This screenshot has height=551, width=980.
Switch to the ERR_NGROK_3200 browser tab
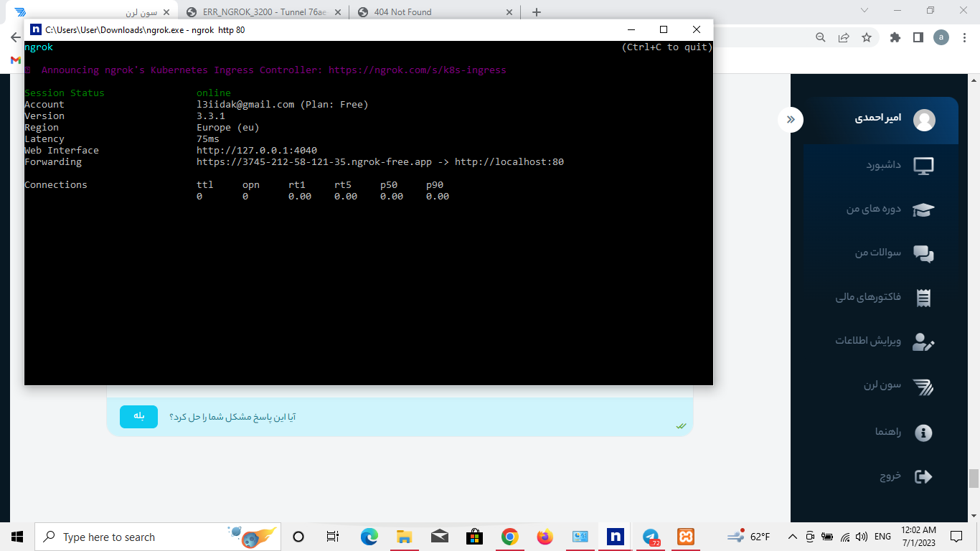click(264, 11)
